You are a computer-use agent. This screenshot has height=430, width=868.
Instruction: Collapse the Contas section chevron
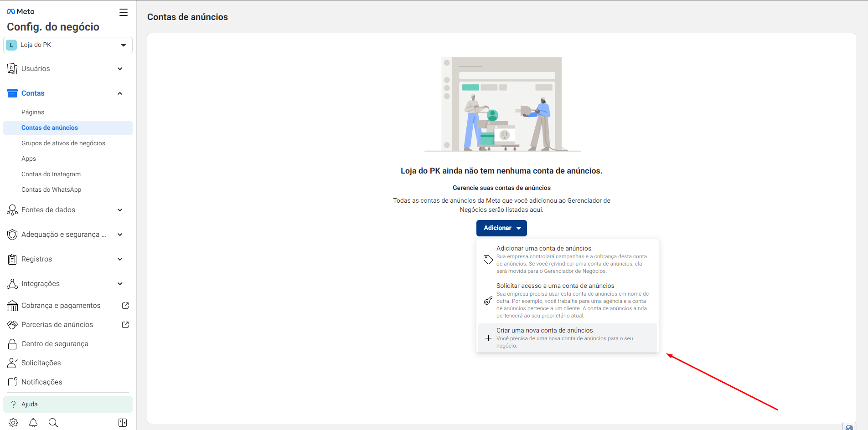[x=120, y=93]
